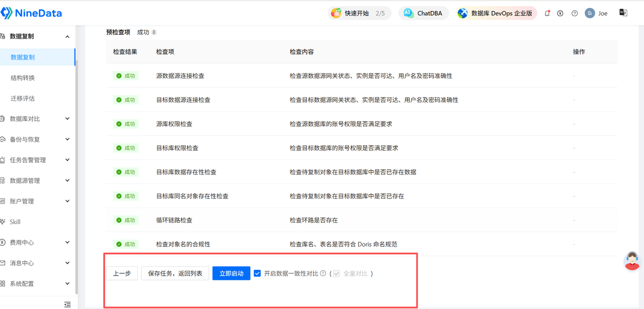Image resolution: width=644 pixels, height=309 pixels.
Task: Click the NineData logo
Action: pyautogui.click(x=31, y=14)
